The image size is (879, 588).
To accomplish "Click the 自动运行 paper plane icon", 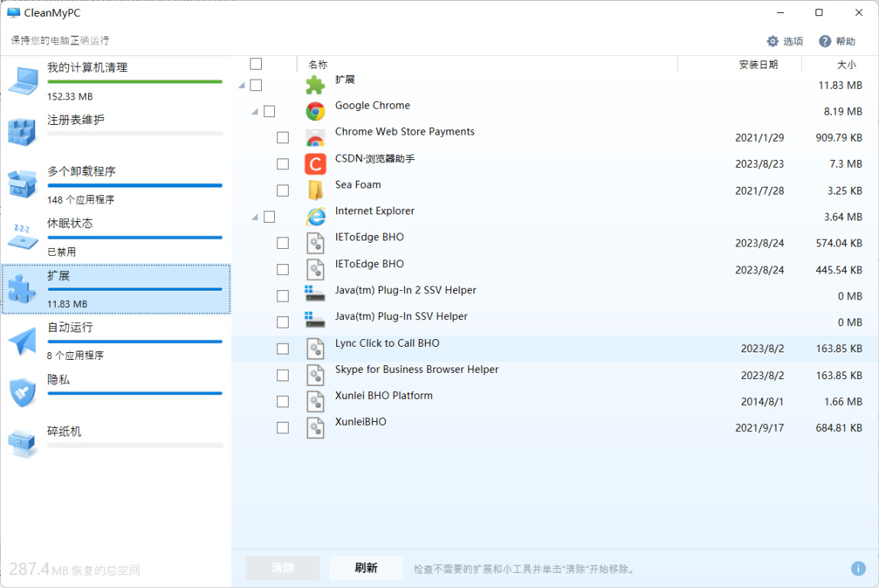I will click(x=22, y=341).
